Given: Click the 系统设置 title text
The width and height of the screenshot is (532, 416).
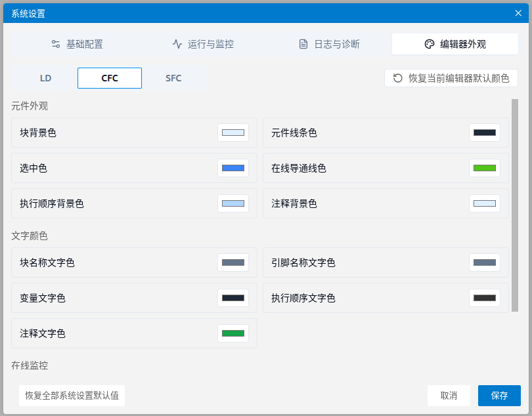Looking at the screenshot, I should pos(28,14).
